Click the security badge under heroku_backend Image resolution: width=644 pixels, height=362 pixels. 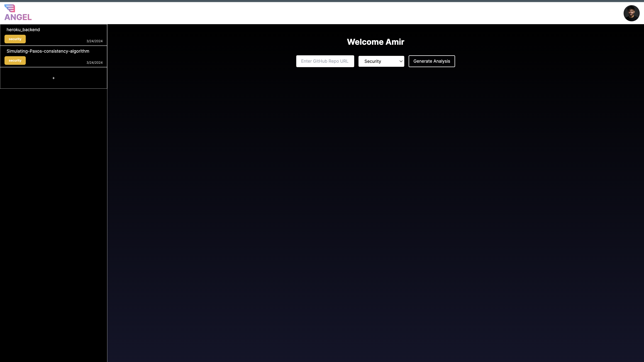15,39
